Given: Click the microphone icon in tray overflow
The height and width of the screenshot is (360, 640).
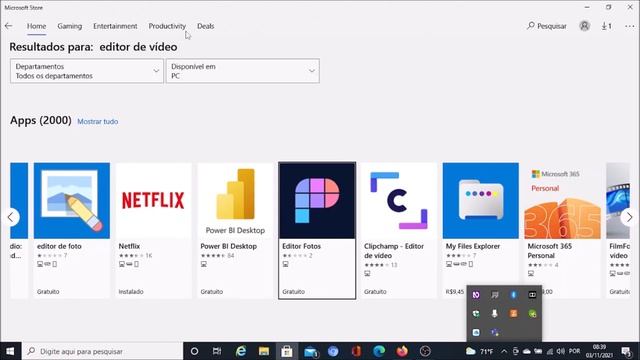Looking at the screenshot, I should coord(494,313).
